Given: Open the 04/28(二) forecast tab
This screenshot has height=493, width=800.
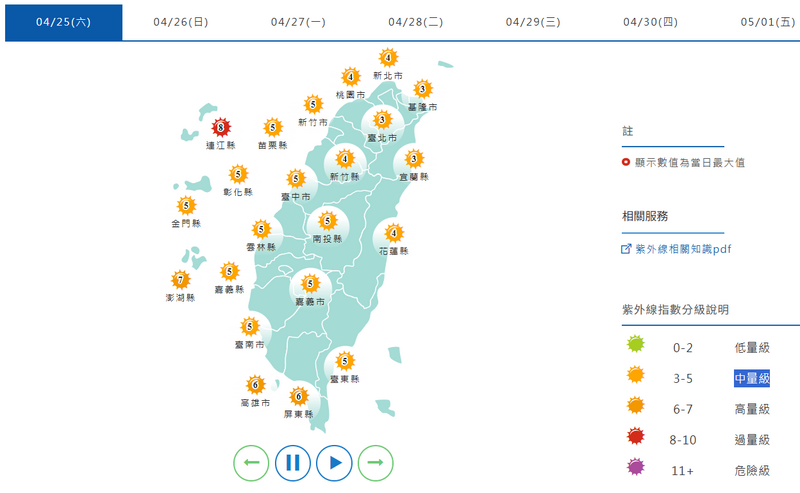Looking at the screenshot, I should pyautogui.click(x=415, y=21).
